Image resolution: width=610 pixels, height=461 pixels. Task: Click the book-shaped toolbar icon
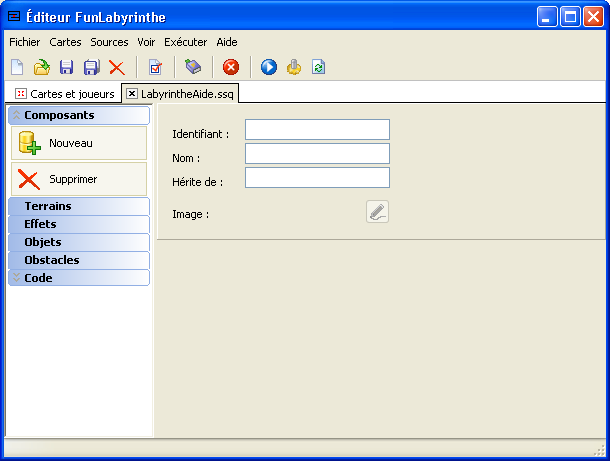[194, 67]
